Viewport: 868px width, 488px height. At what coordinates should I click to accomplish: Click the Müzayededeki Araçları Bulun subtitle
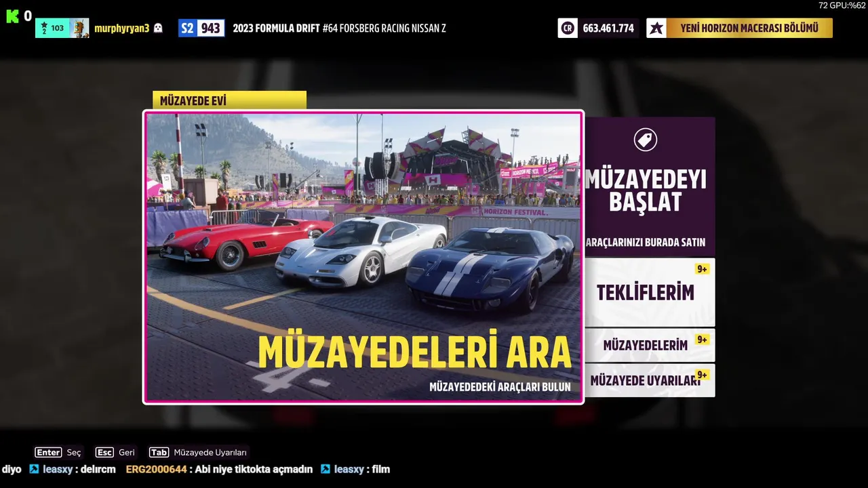point(500,387)
